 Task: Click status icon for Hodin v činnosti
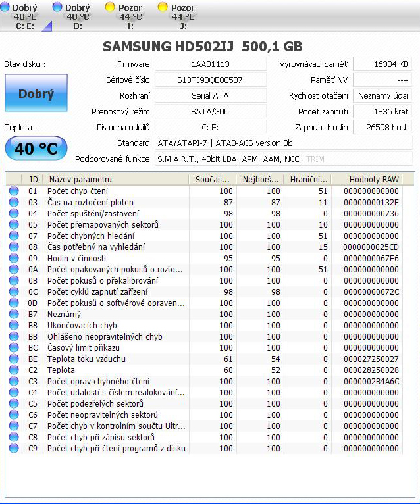(14, 258)
